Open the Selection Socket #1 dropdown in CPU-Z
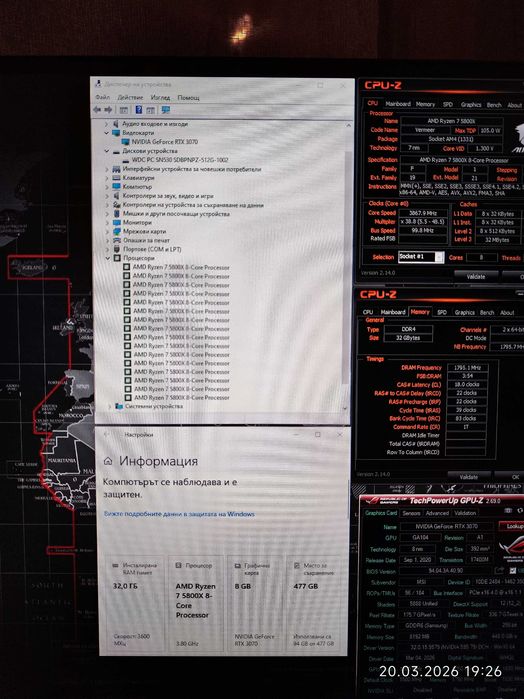The image size is (524, 699). click(439, 257)
